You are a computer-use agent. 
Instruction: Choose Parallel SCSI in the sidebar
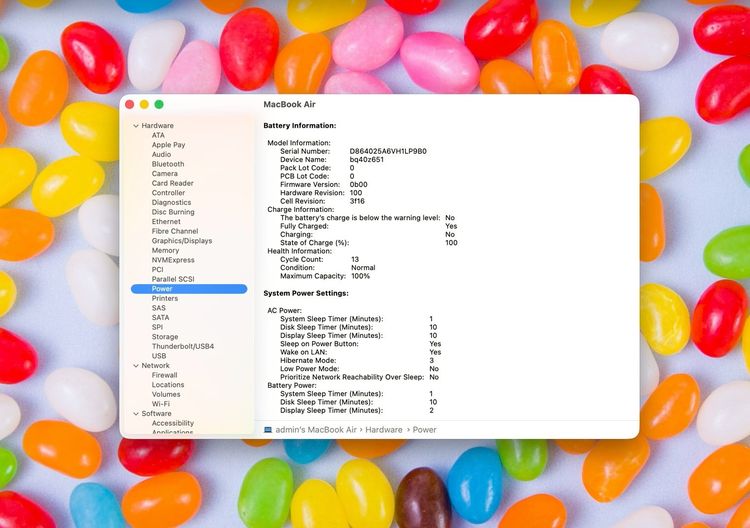[x=173, y=279]
